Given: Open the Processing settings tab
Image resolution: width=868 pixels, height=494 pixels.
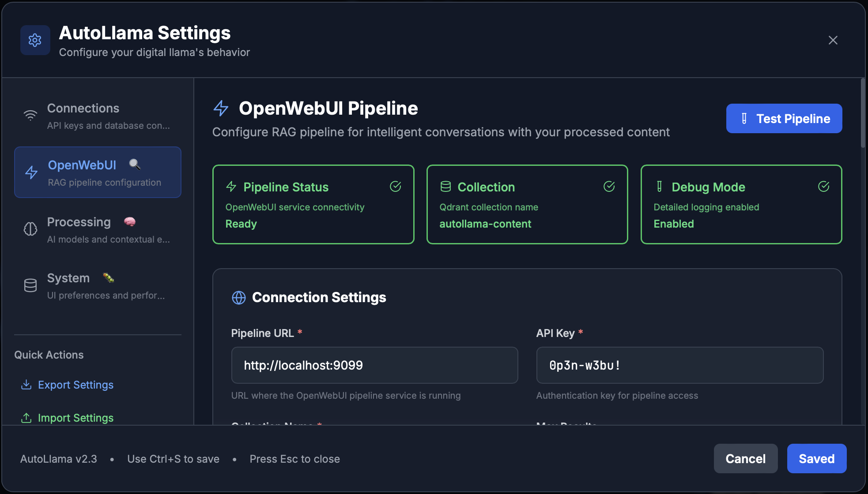Looking at the screenshot, I should pos(98,229).
